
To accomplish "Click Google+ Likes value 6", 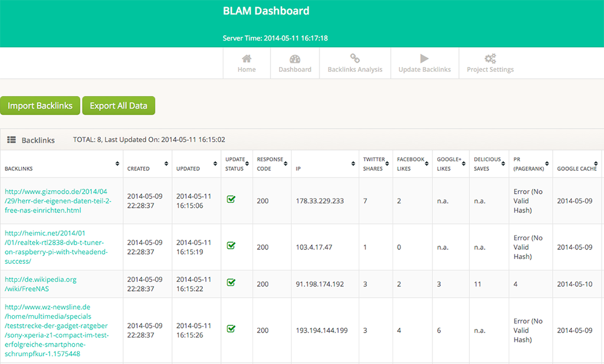I will pos(439,330).
